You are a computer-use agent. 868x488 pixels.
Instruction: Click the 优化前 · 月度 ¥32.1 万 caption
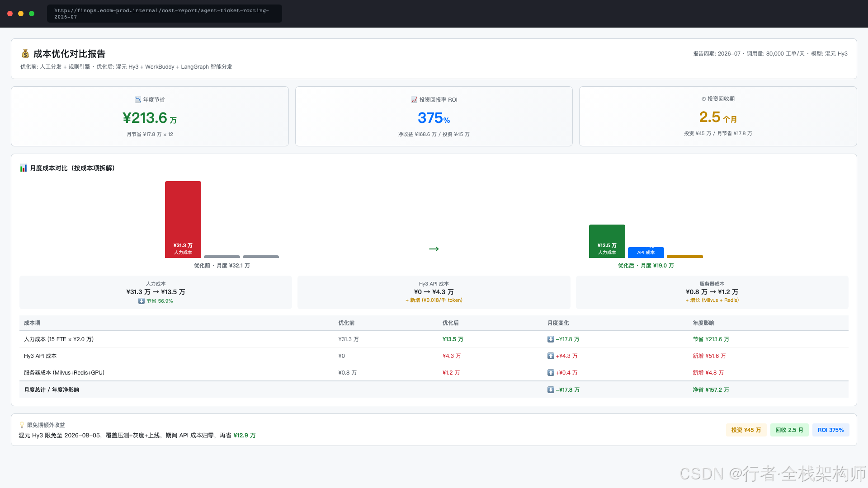pos(222,266)
